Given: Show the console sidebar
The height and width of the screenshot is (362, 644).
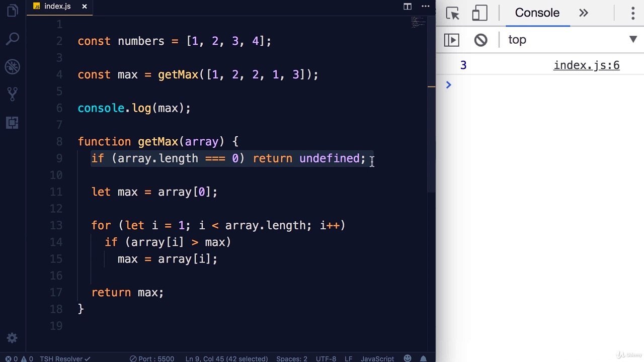Looking at the screenshot, I should tap(451, 40).
